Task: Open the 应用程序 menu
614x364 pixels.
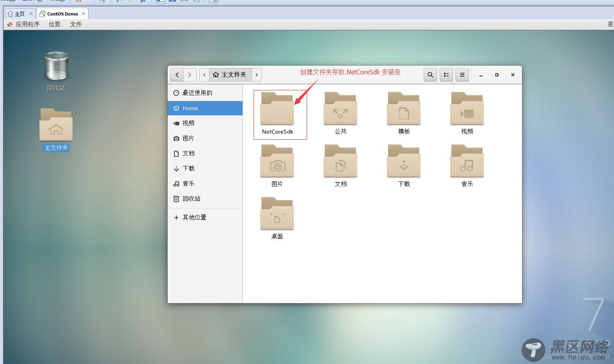Action: pyautogui.click(x=23, y=24)
